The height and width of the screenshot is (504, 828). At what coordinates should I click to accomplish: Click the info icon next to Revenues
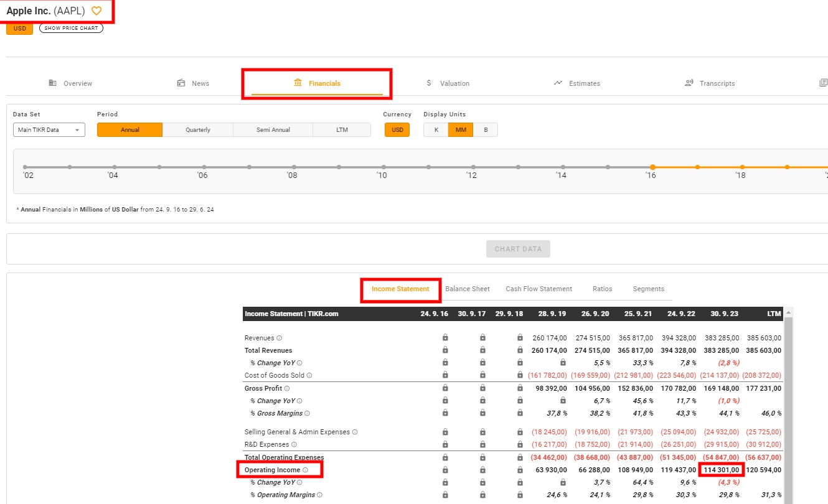[x=279, y=338]
